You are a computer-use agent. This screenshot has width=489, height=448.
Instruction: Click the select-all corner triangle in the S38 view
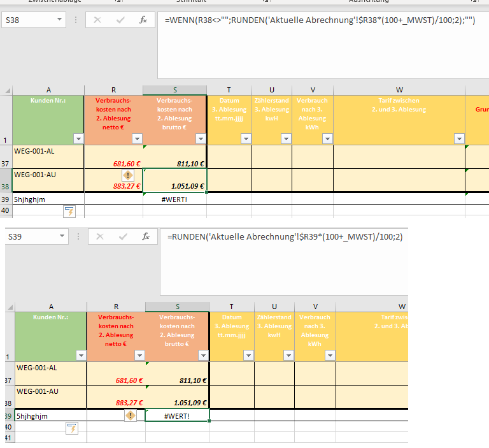(x=8, y=91)
